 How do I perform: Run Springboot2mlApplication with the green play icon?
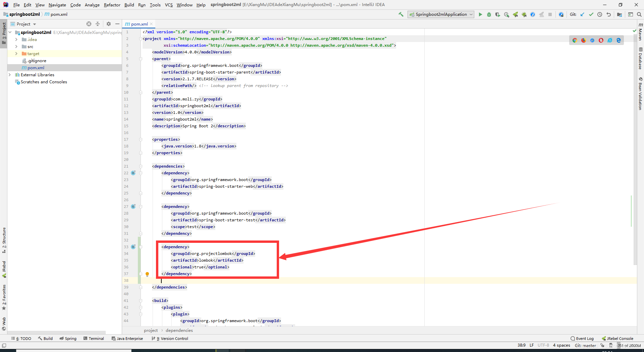[480, 14]
